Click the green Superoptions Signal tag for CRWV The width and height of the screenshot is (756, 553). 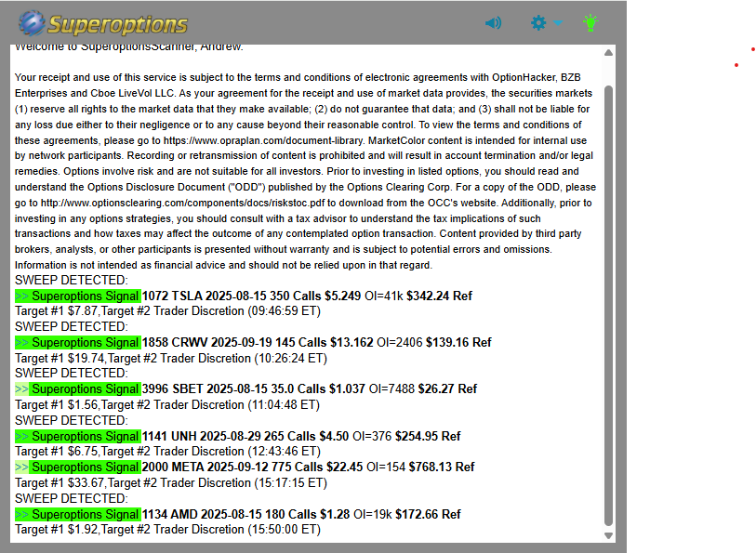(x=78, y=343)
